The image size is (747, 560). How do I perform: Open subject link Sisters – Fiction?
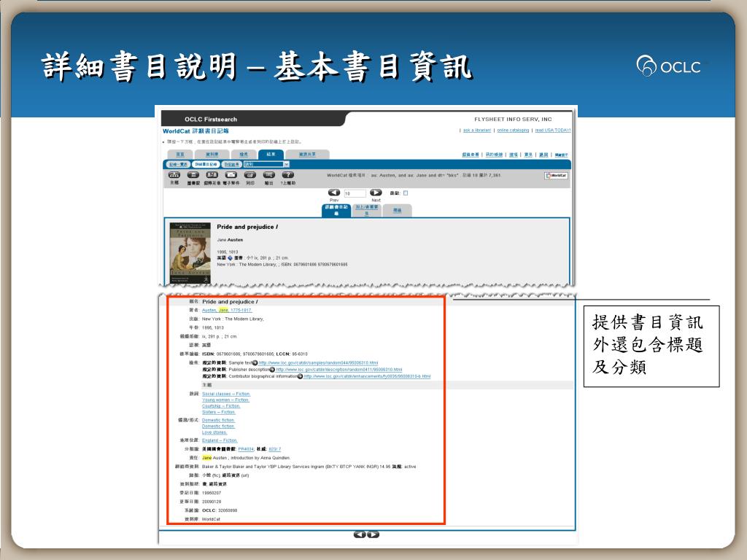click(218, 413)
